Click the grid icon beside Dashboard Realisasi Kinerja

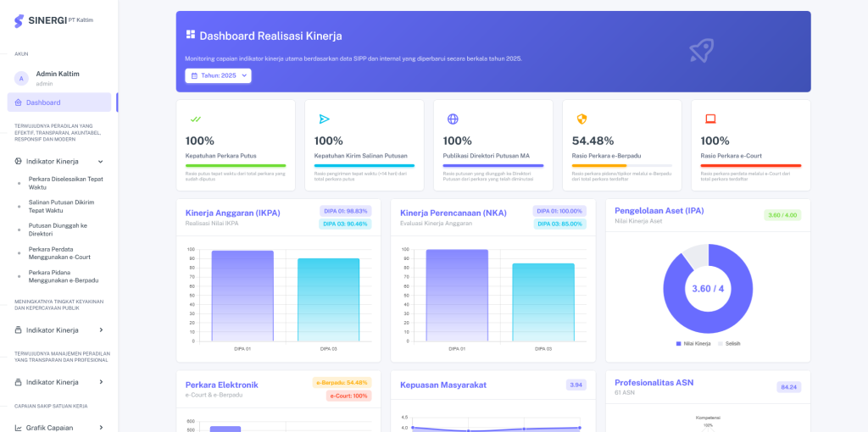[191, 35]
